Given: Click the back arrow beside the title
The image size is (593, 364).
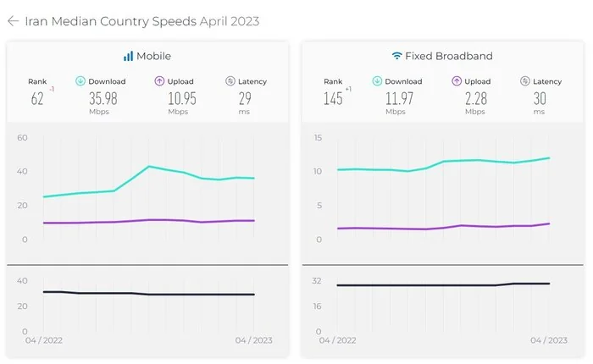Looking at the screenshot, I should coord(13,21).
